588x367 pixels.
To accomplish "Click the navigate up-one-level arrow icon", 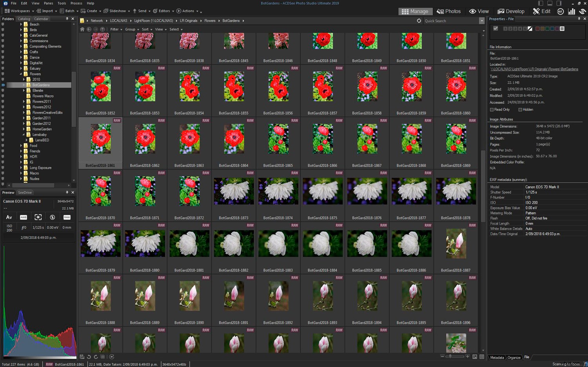I will coord(102,29).
